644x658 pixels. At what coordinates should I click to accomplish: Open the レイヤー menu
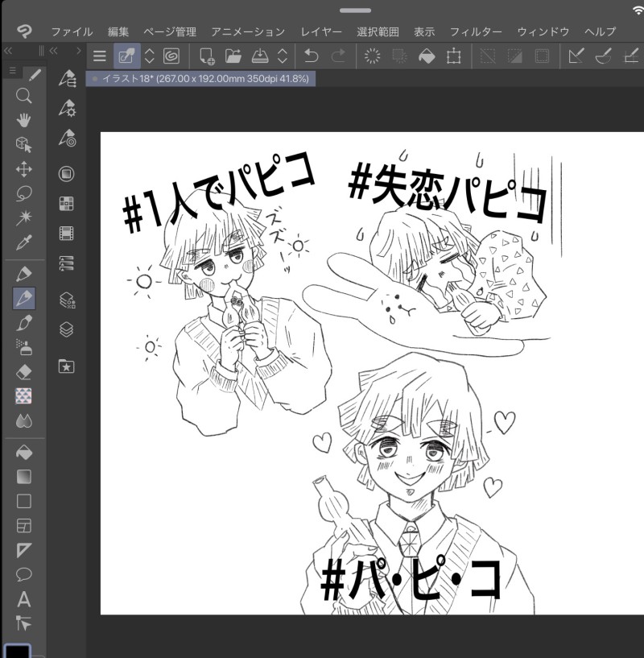[x=321, y=32]
